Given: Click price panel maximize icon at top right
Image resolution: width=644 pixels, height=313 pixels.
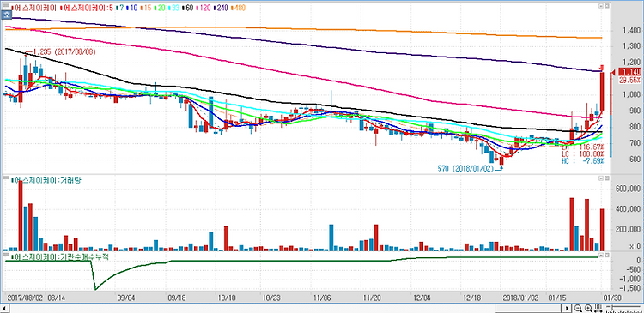Looking at the screenshot, I should point(606,6).
